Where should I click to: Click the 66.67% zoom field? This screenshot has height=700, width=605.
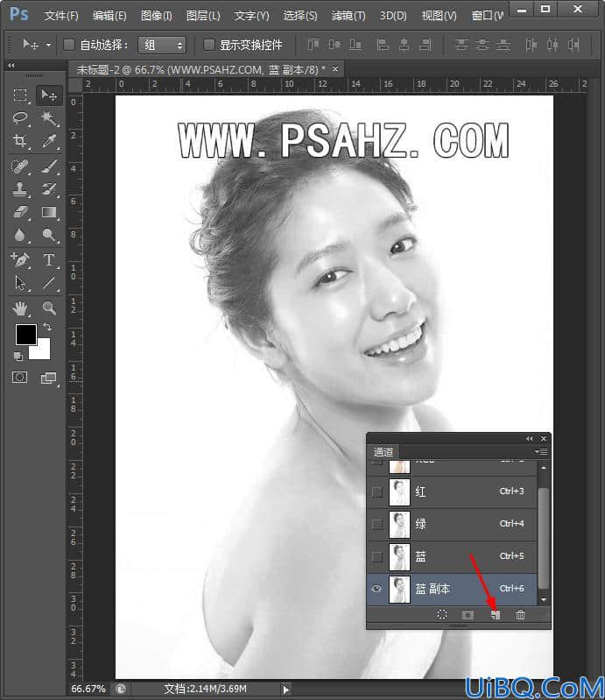point(88,689)
